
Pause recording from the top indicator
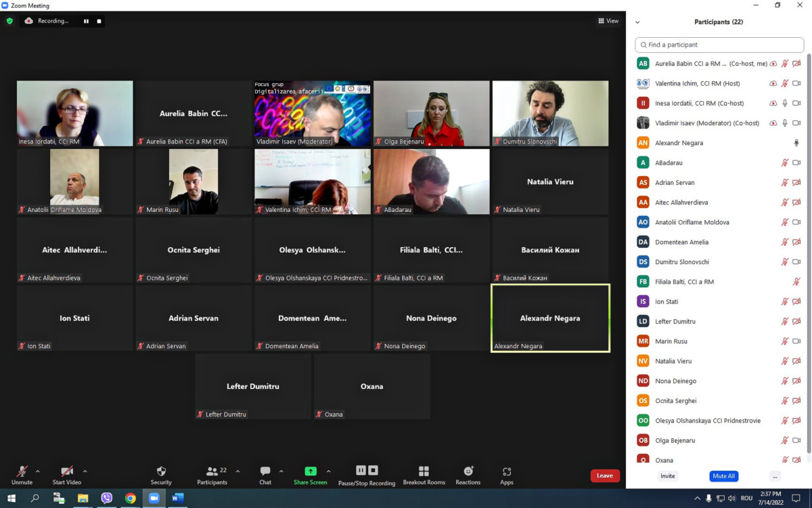86,21
